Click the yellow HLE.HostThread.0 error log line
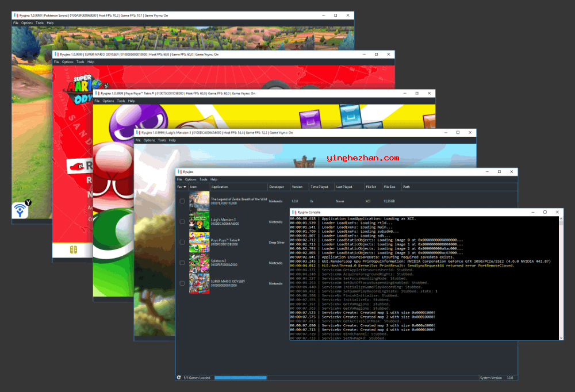This screenshot has height=392, width=575. point(401,266)
